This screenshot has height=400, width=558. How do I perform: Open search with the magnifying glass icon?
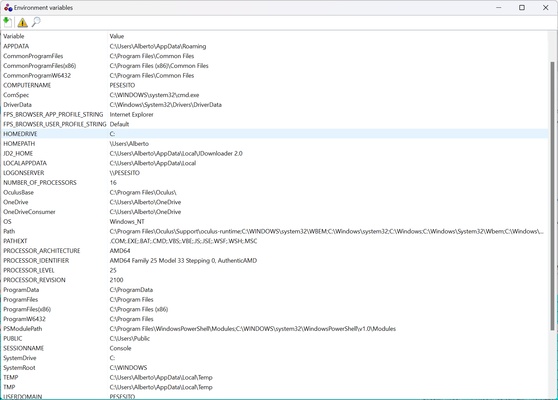pos(36,22)
